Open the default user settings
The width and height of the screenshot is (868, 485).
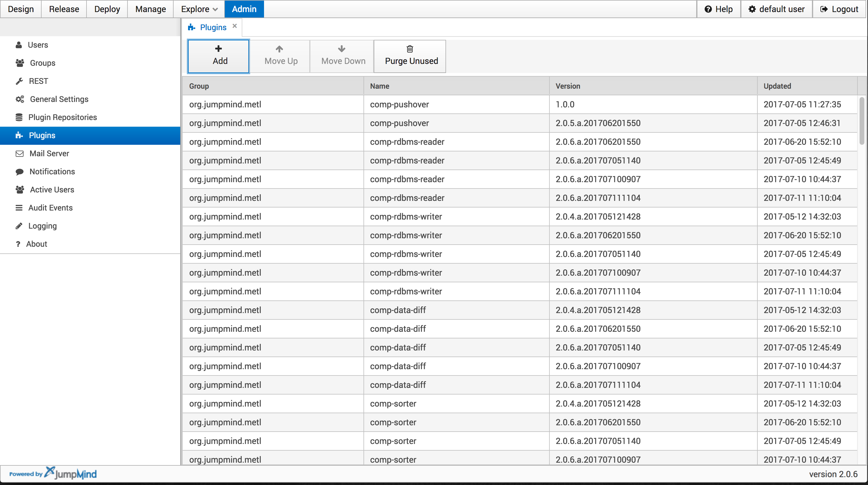coord(776,9)
